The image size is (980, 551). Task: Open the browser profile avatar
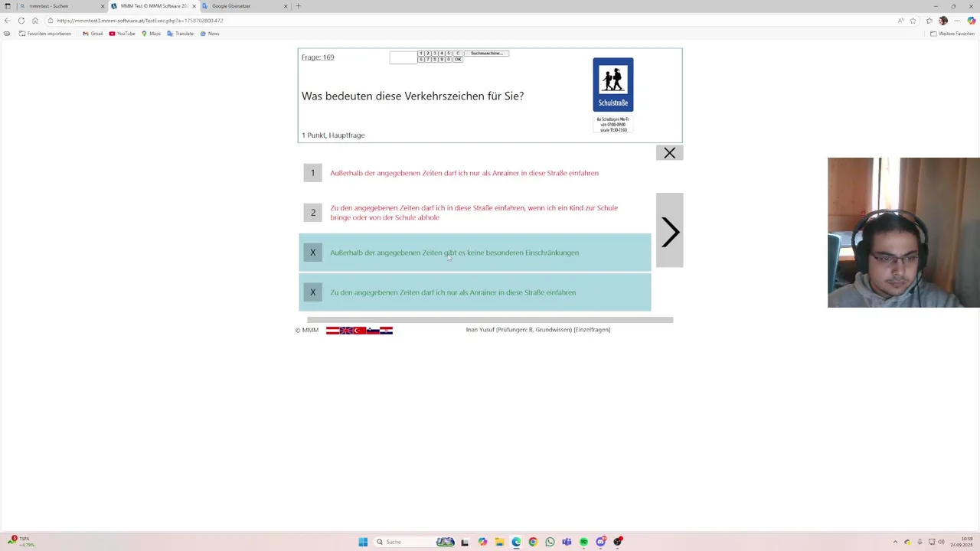point(943,21)
